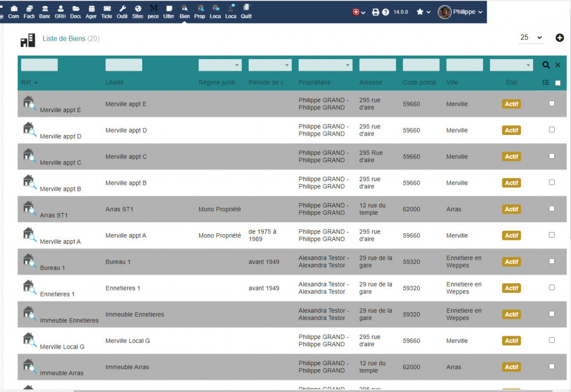Viewport: 571px width, 392px height.
Task: Go to the Banques menu item
Action: (45, 11)
